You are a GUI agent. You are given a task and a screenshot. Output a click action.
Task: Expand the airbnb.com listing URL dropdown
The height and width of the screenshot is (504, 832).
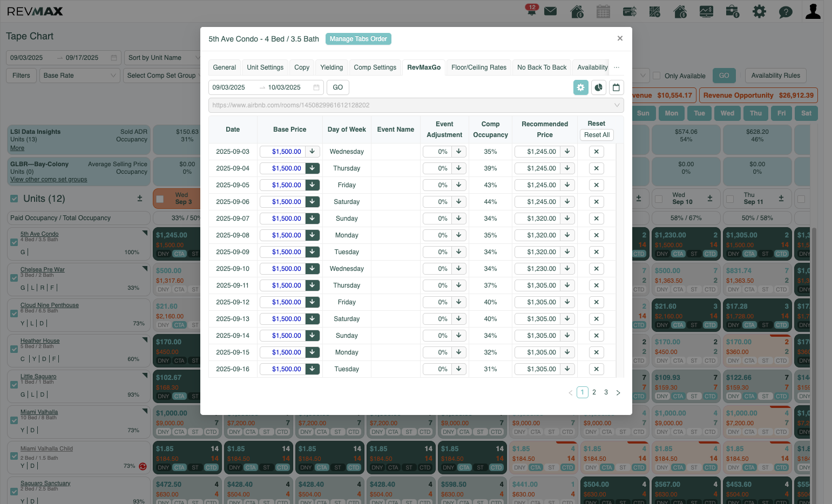416,105
